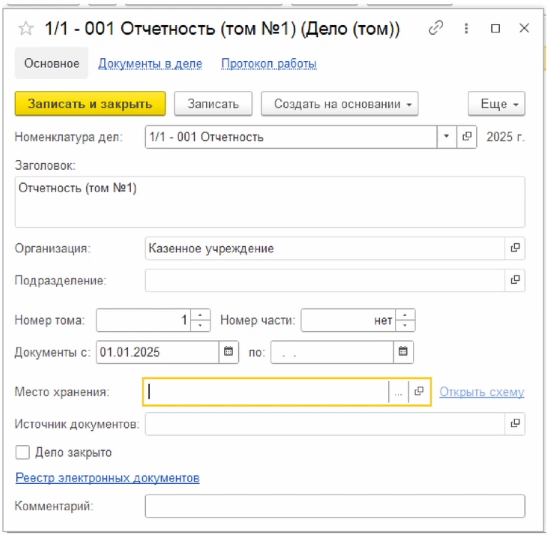Image resolution: width=547 pixels, height=535 pixels.
Task: Tick the Дело закрыто checkbox
Action: click(x=23, y=452)
